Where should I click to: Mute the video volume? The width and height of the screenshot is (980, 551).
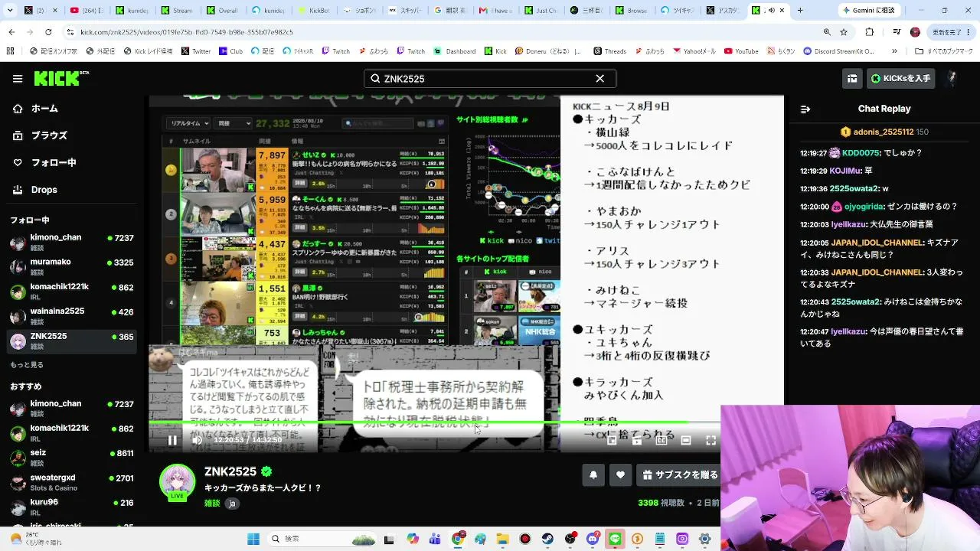coord(197,440)
